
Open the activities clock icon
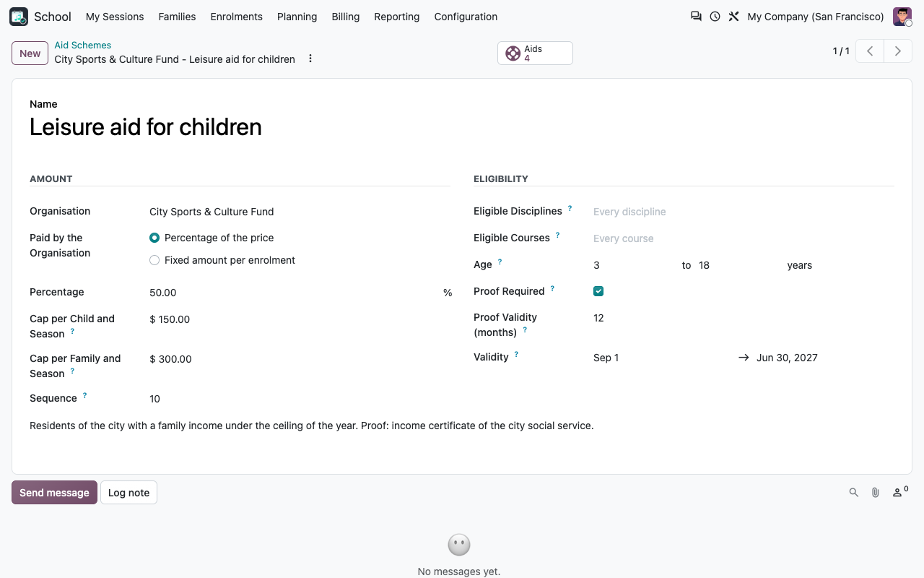pos(715,17)
